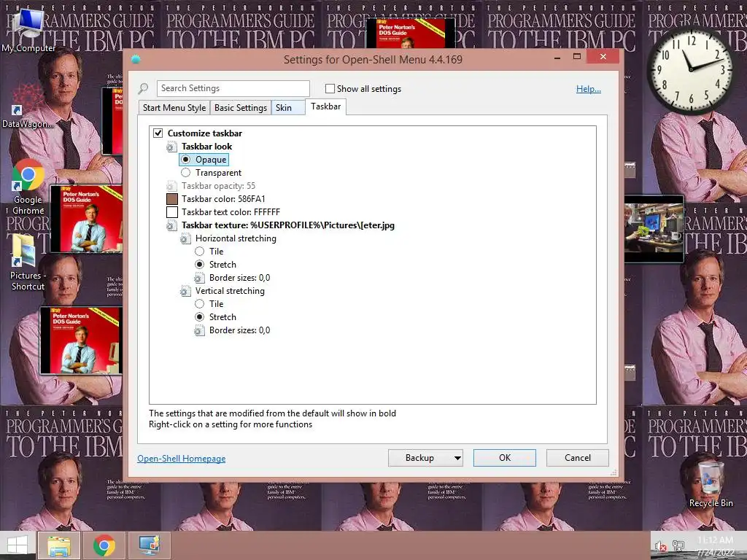Open Chrome from the taskbar

tap(104, 545)
